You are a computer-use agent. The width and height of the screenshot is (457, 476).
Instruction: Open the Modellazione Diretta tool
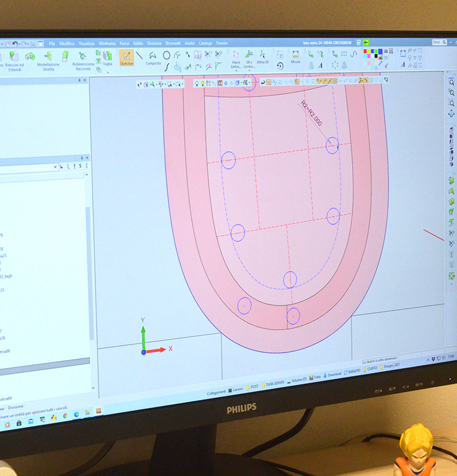(x=49, y=60)
